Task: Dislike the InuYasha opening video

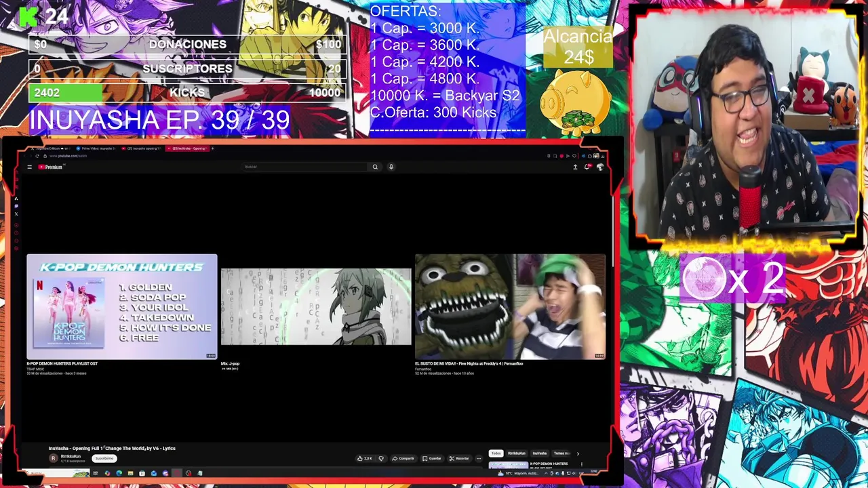Action: [x=381, y=458]
